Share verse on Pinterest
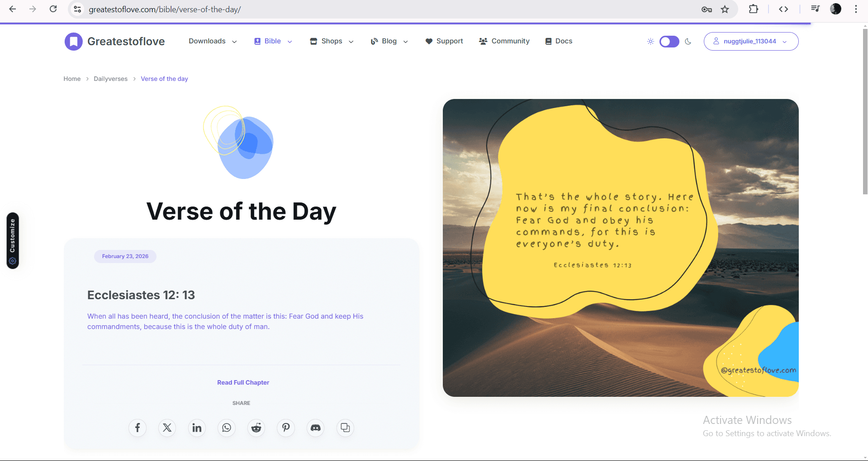 click(x=286, y=428)
